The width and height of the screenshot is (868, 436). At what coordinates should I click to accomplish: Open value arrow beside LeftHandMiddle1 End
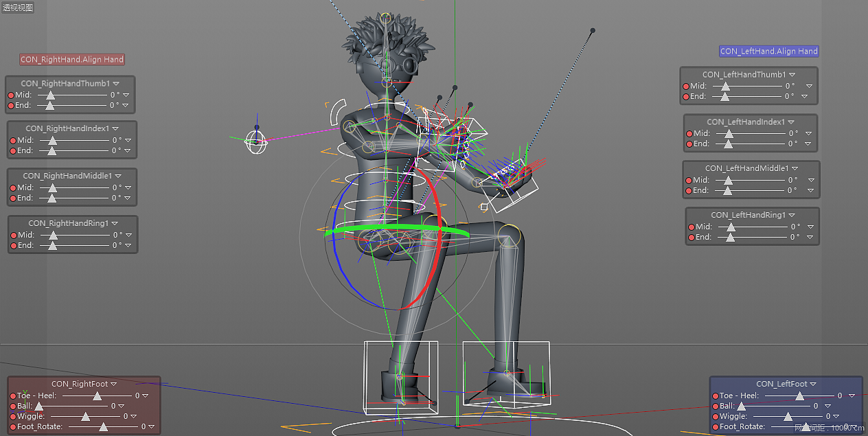[x=812, y=190]
